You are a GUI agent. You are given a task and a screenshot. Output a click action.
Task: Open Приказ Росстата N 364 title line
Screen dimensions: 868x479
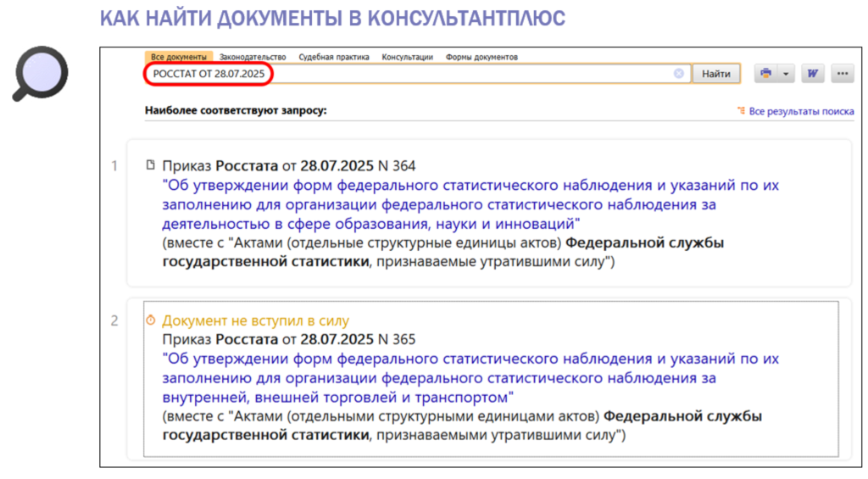(x=288, y=165)
